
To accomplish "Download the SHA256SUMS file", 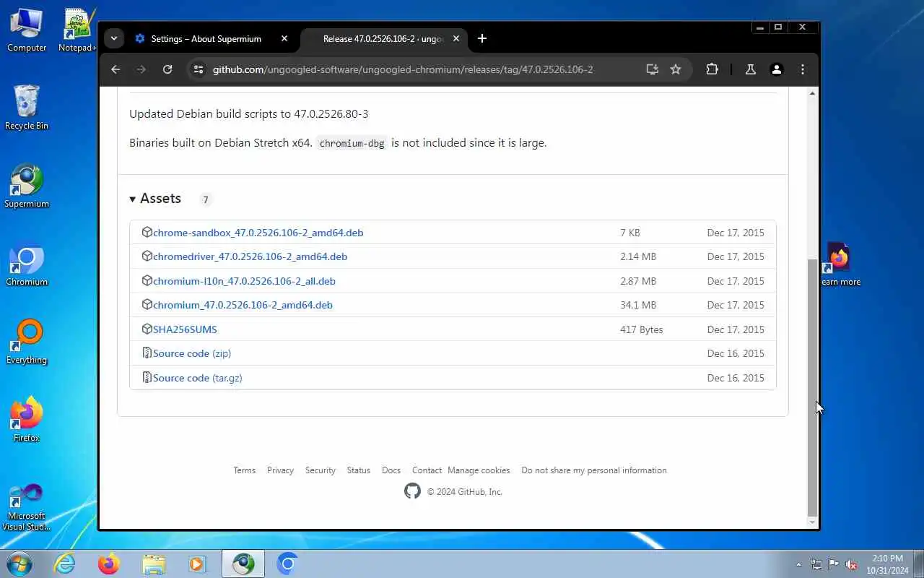I will tap(185, 329).
